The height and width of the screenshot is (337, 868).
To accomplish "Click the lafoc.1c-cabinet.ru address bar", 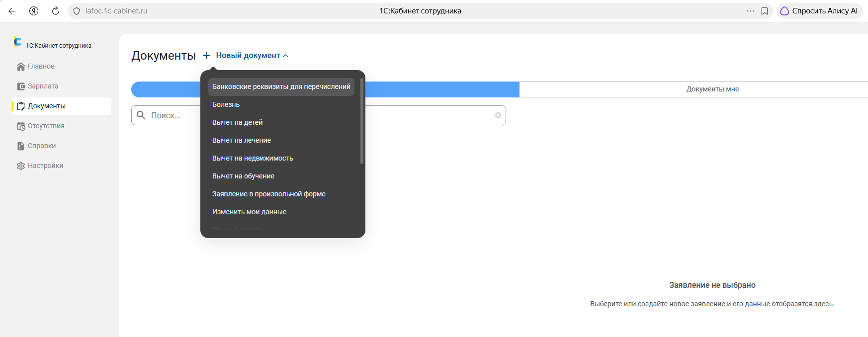I will point(116,11).
